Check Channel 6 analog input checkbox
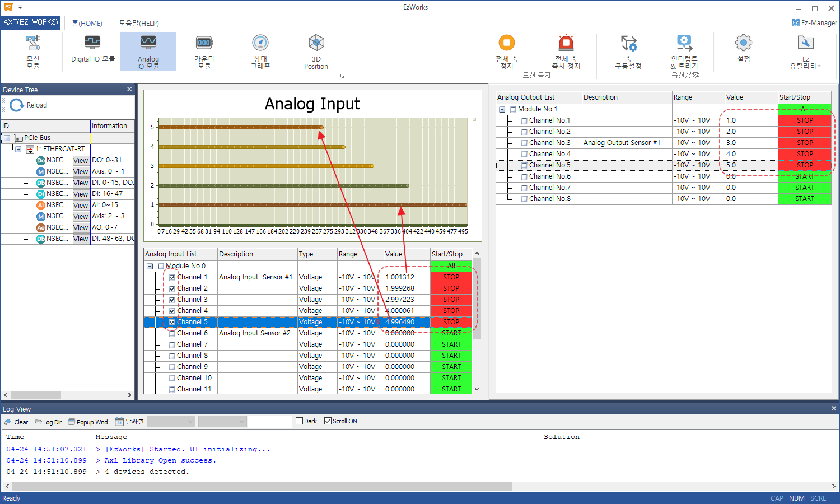This screenshot has height=504, width=840. coord(172,333)
